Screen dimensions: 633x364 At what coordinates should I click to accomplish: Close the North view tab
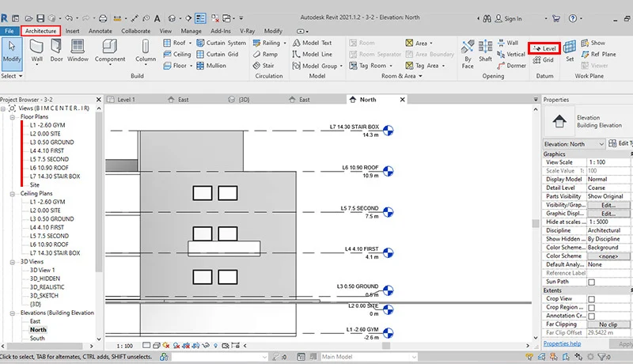pyautogui.click(x=402, y=100)
